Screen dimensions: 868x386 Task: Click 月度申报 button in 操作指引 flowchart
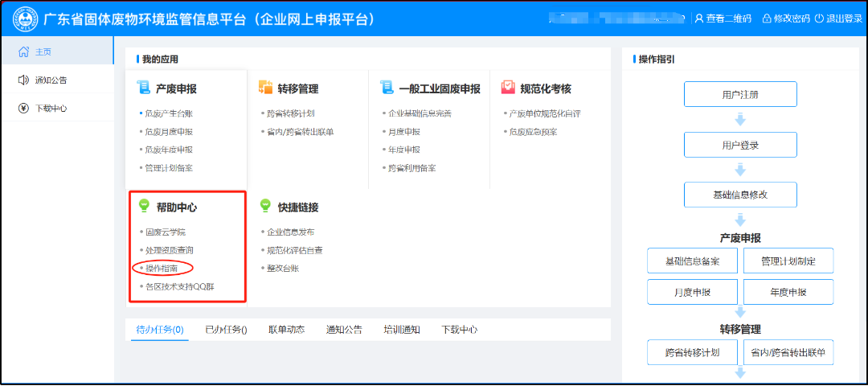tap(693, 292)
